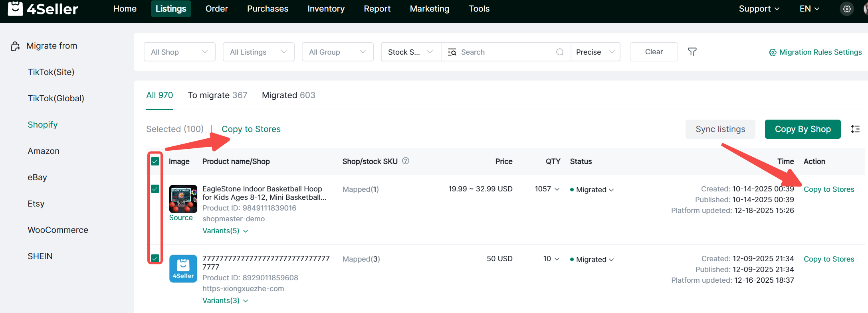Open the Inventory menu

326,9
